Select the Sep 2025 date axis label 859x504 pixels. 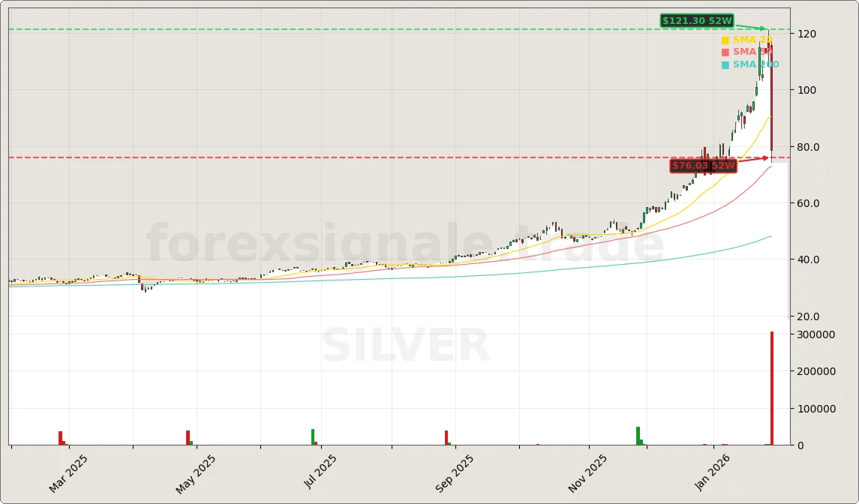[455, 474]
